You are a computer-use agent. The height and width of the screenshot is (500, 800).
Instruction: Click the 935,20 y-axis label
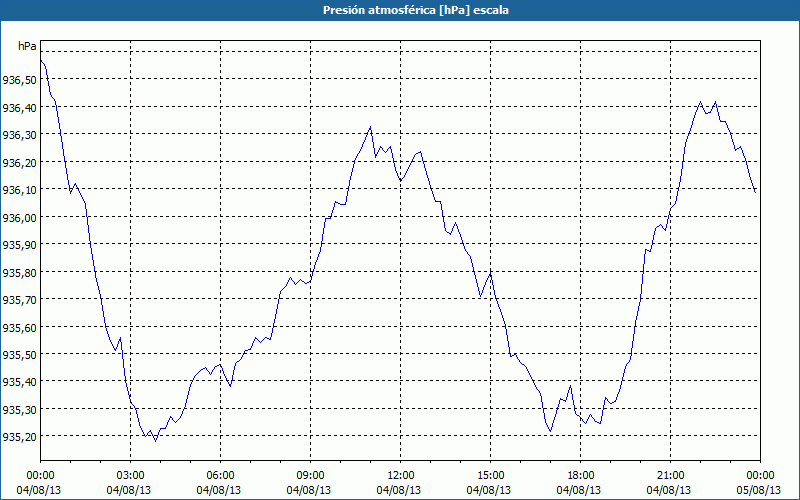pos(19,437)
